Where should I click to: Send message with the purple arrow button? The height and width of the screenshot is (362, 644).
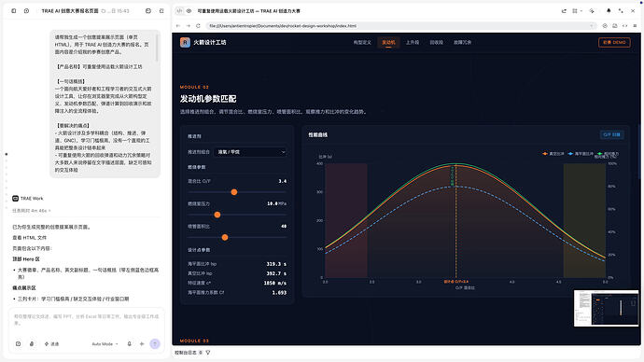pyautogui.click(x=155, y=344)
